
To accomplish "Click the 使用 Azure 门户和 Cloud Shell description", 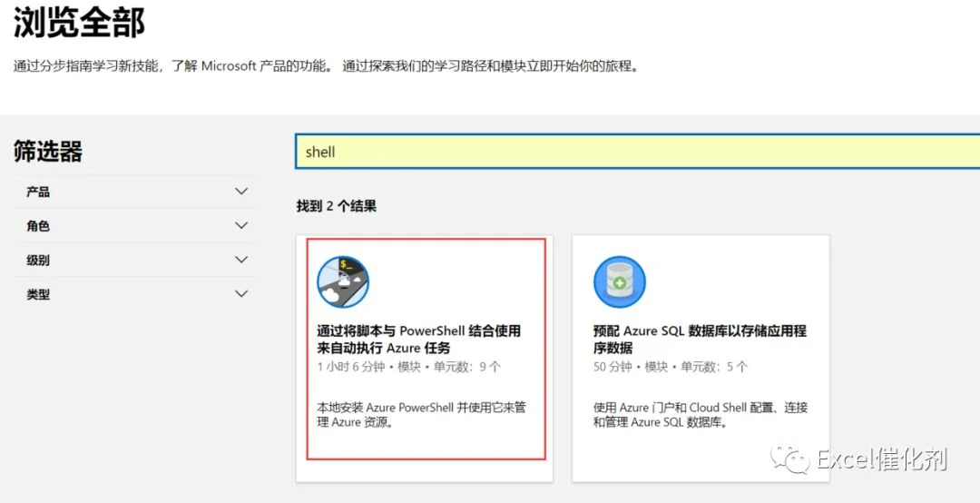I will point(701,415).
